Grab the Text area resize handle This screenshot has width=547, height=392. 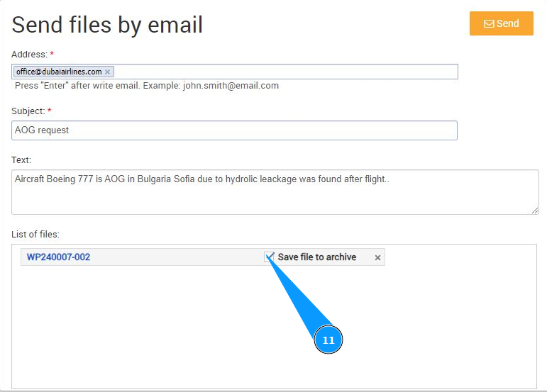(x=535, y=210)
